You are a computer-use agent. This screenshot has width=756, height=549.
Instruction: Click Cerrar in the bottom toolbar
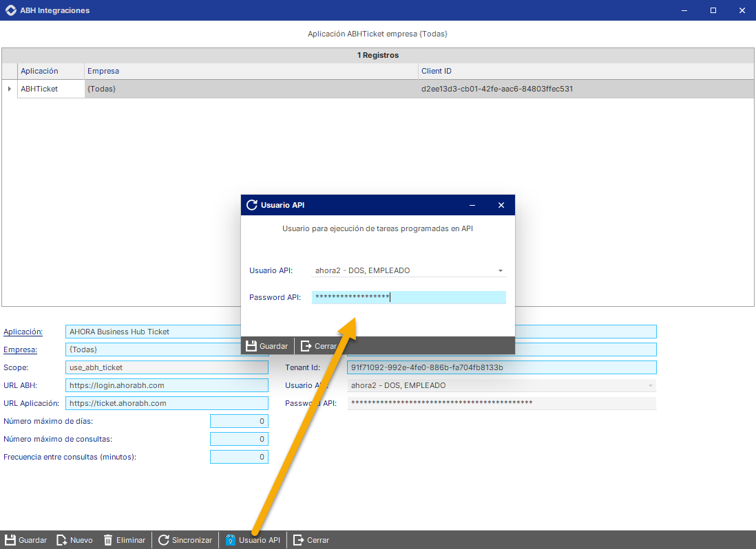[311, 540]
